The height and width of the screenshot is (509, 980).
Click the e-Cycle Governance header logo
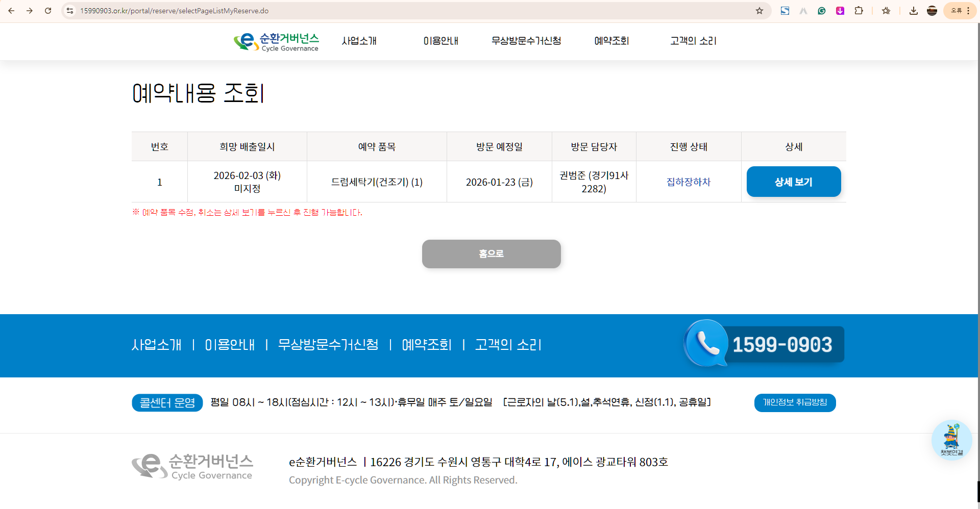276,42
